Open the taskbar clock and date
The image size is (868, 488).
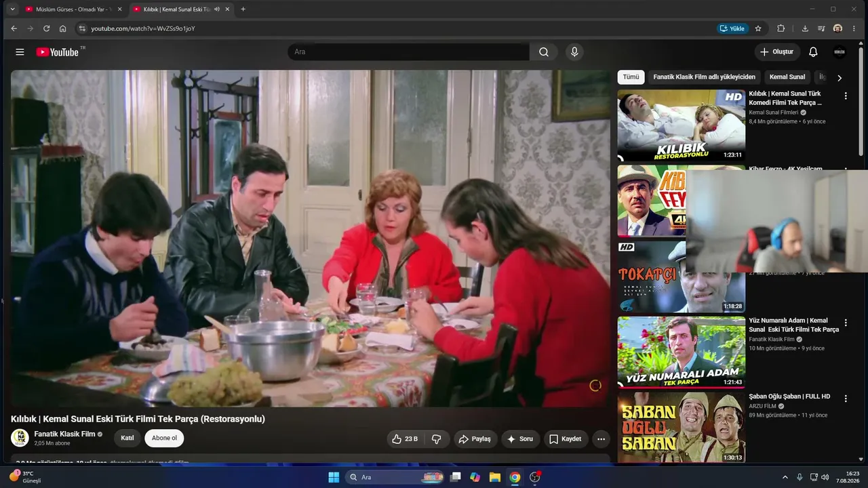(847, 477)
